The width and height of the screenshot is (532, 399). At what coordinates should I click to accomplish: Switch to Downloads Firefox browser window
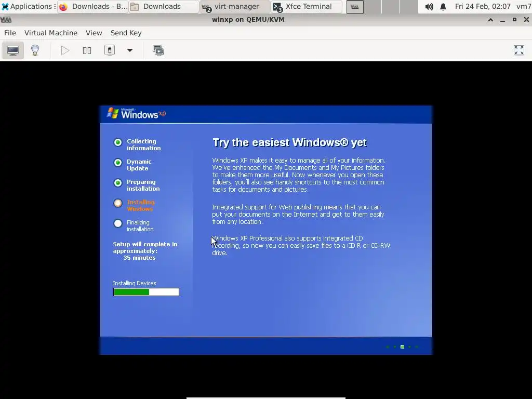(93, 6)
